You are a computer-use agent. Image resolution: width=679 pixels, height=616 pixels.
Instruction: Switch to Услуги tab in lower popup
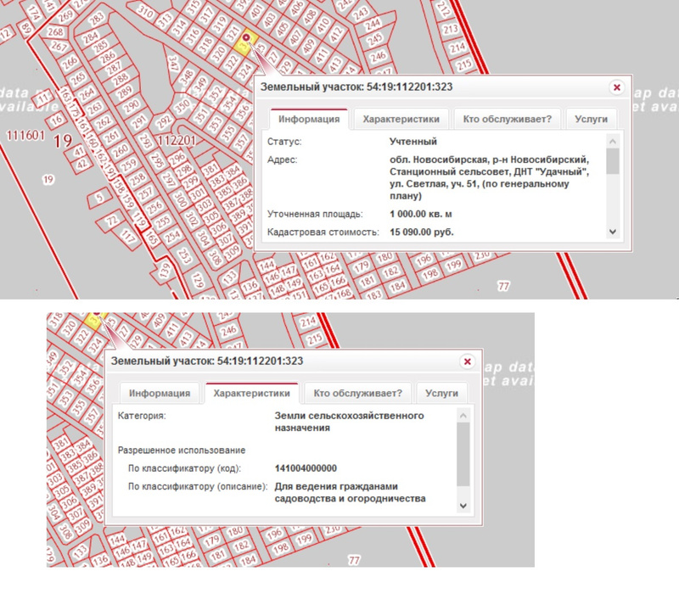pyautogui.click(x=441, y=393)
